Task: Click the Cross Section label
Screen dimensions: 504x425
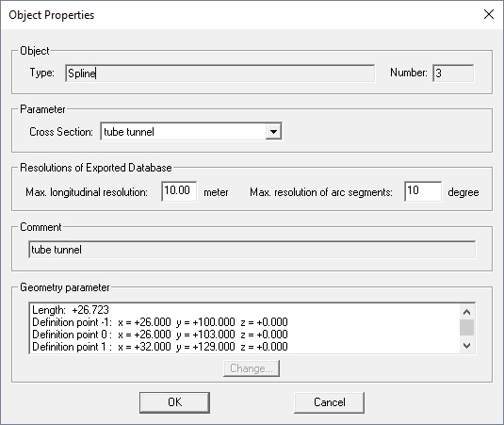Action: pos(61,132)
